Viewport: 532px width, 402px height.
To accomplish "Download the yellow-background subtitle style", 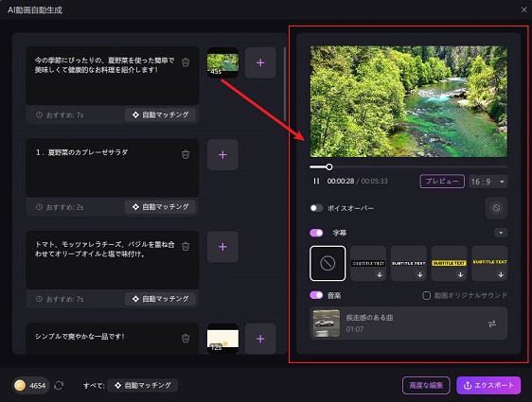I will coord(460,275).
